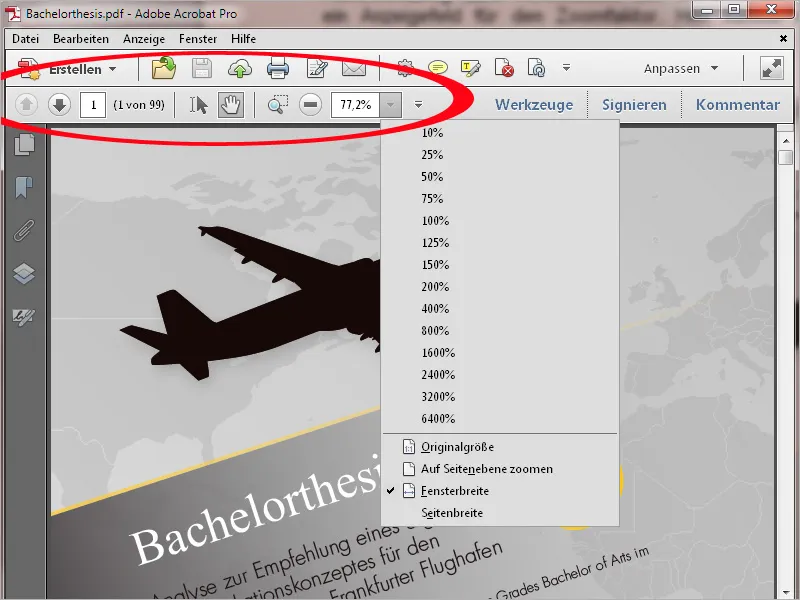This screenshot has height=600, width=800.
Task: Open the Hilfe menu
Action: point(243,39)
